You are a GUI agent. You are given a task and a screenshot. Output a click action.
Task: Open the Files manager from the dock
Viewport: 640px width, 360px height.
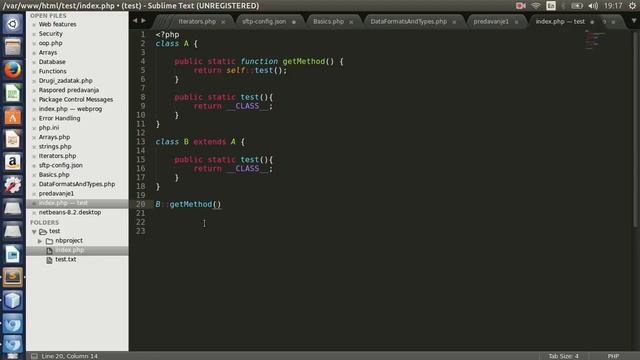click(x=13, y=47)
